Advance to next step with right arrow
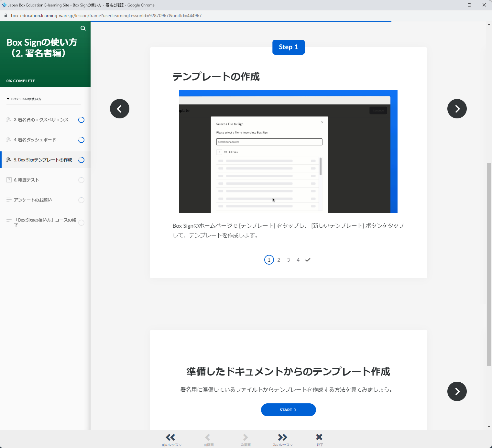This screenshot has width=492, height=448. point(457,109)
